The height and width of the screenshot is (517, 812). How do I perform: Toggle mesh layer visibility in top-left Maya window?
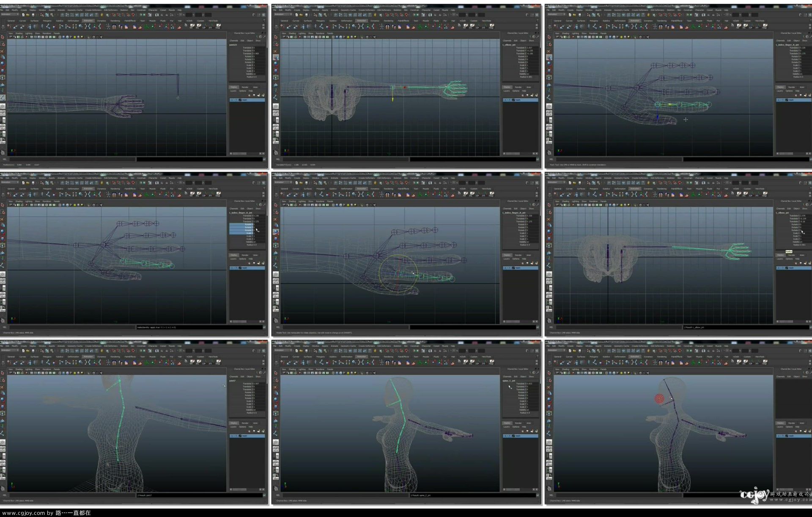pyautogui.click(x=232, y=100)
